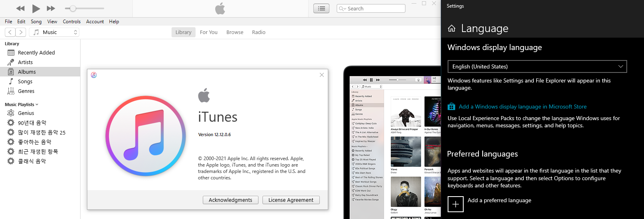The image size is (644, 219).
Task: Open the Windows display language dropdown
Action: pyautogui.click(x=537, y=66)
